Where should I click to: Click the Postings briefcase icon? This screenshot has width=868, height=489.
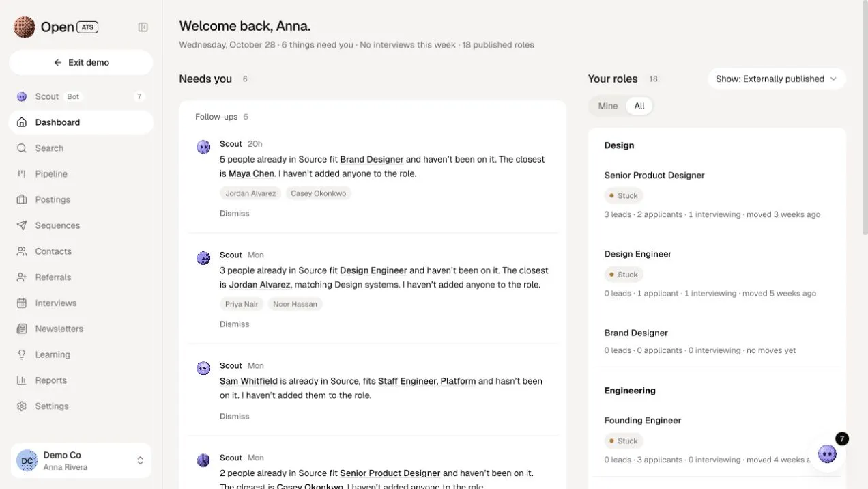coord(22,199)
